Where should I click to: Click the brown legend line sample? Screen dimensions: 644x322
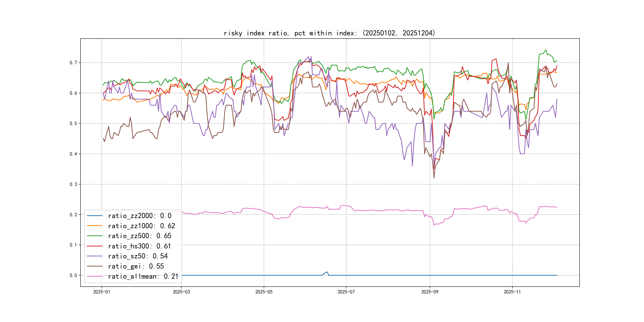click(x=94, y=266)
